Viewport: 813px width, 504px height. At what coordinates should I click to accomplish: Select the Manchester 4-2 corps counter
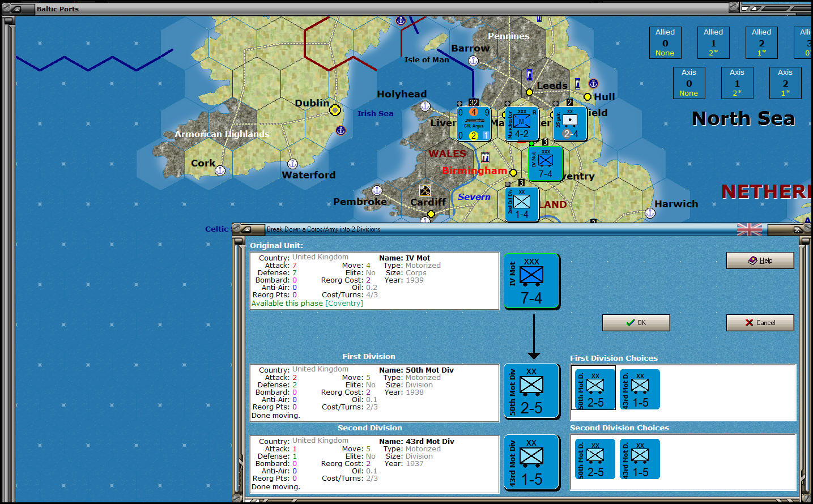click(x=521, y=123)
